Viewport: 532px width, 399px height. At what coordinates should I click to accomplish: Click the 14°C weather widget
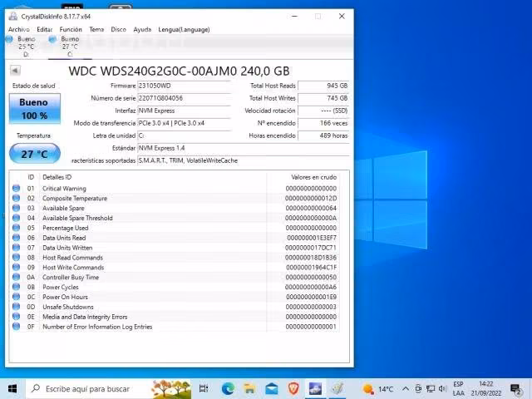click(x=378, y=389)
